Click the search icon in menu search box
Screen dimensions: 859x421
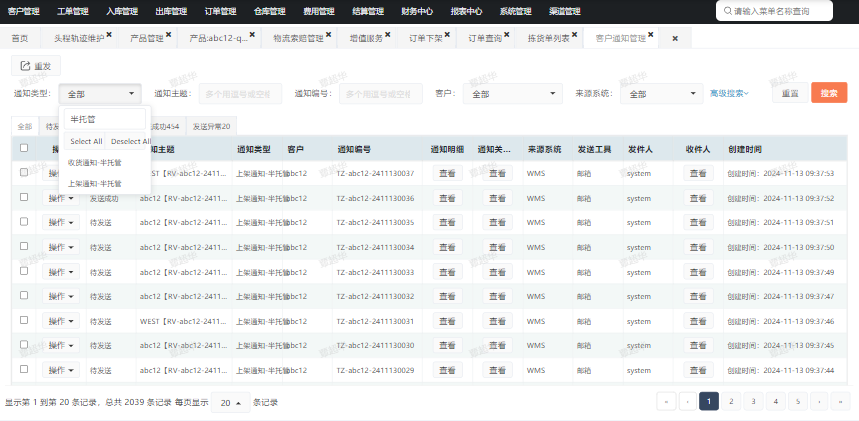point(728,10)
